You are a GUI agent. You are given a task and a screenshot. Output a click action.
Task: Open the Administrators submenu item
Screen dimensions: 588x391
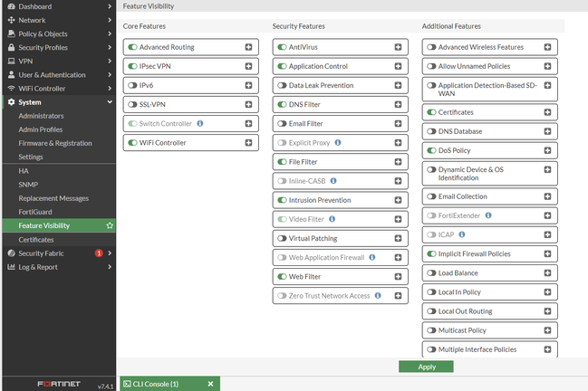coord(41,116)
